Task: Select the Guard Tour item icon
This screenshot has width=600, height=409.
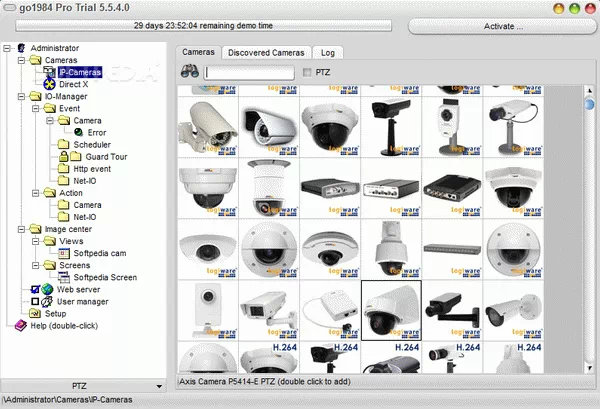Action: point(76,157)
